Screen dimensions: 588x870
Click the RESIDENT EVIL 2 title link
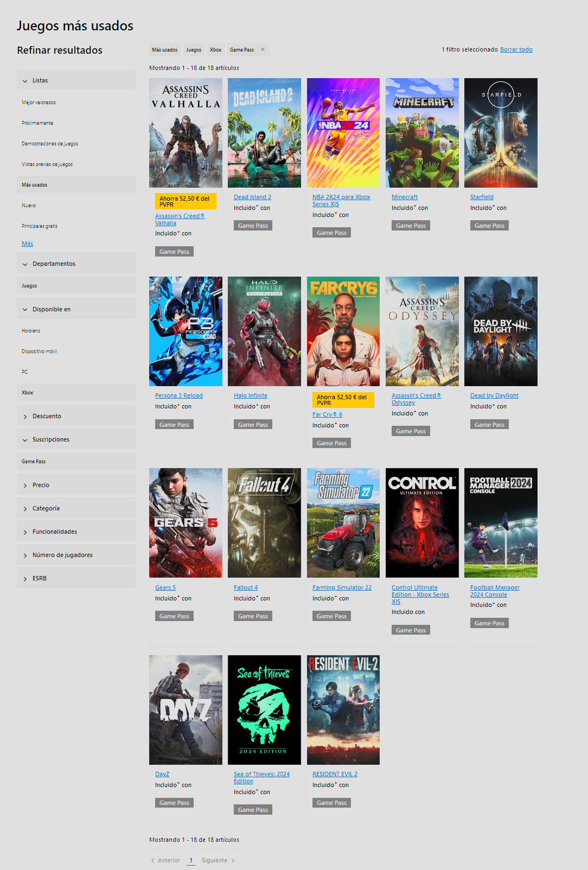pyautogui.click(x=335, y=774)
